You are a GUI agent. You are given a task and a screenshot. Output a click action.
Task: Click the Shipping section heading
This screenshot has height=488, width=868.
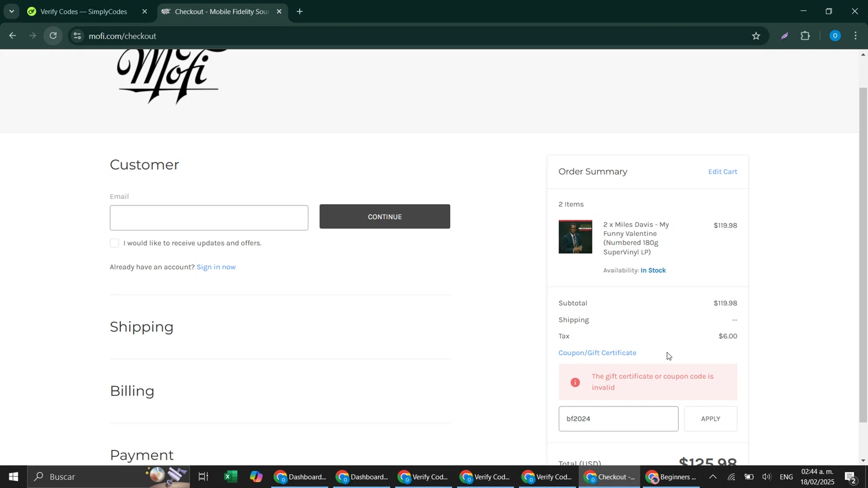tap(142, 327)
